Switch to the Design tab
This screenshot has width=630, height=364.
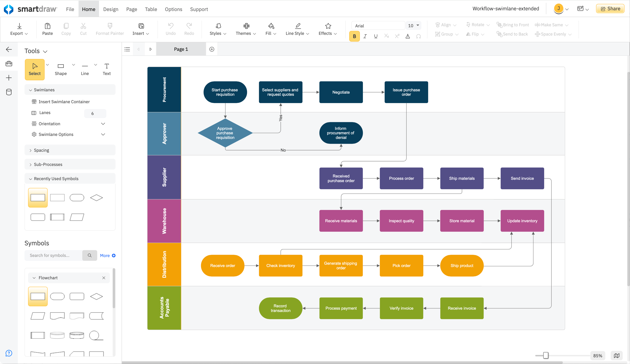[x=111, y=9]
